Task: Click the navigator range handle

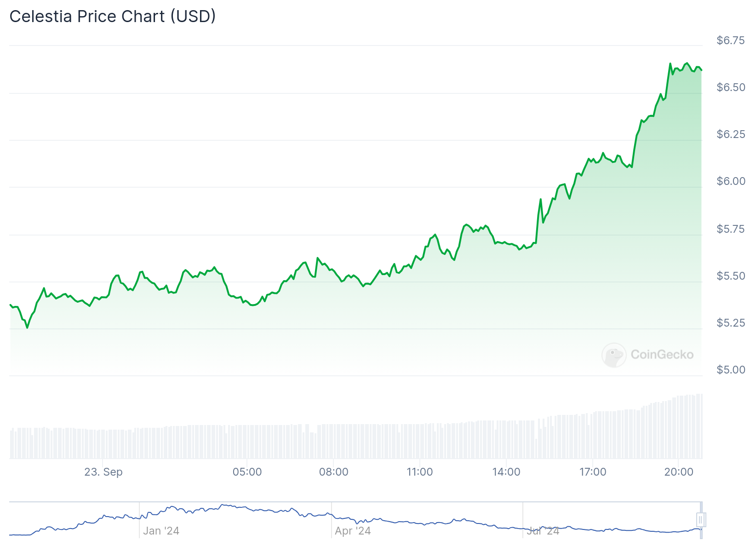Action: click(701, 520)
